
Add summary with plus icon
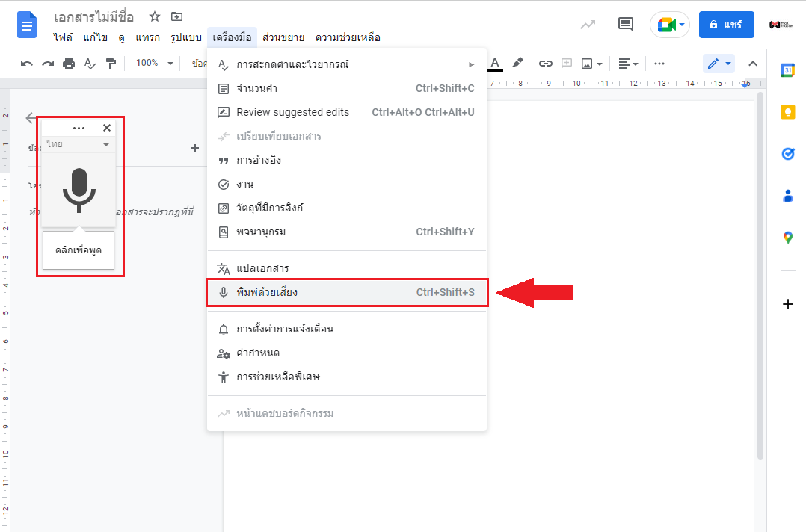195,148
